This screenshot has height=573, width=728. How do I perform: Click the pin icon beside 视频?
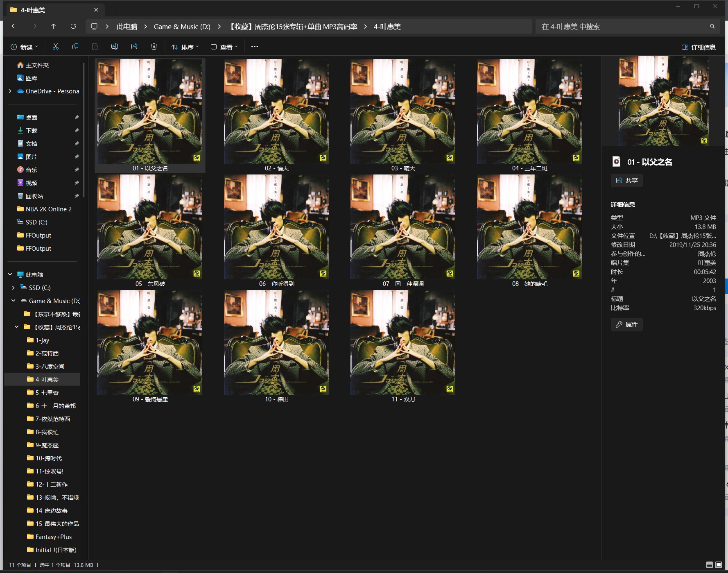click(x=77, y=183)
